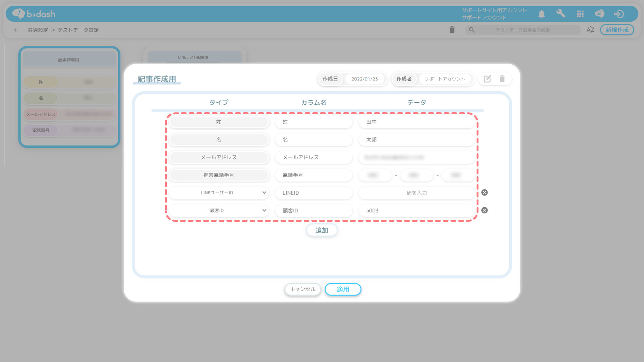Click the search magnifier icon
The image size is (644, 362).
(472, 30)
